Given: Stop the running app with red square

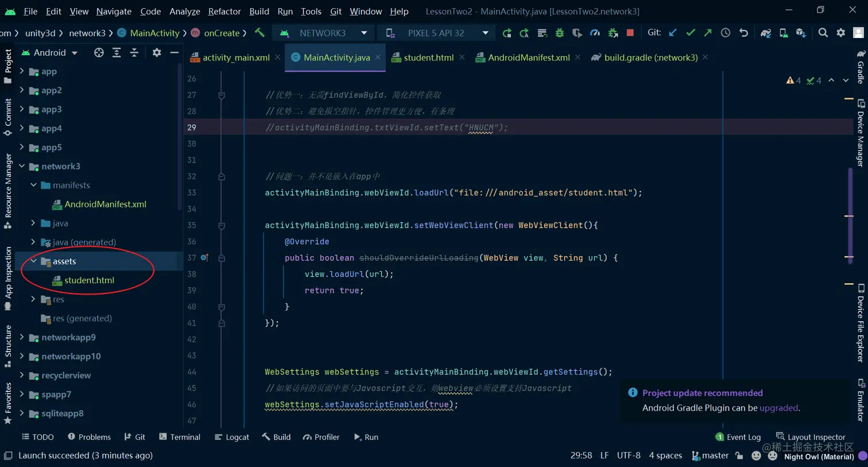Looking at the screenshot, I should tap(630, 33).
